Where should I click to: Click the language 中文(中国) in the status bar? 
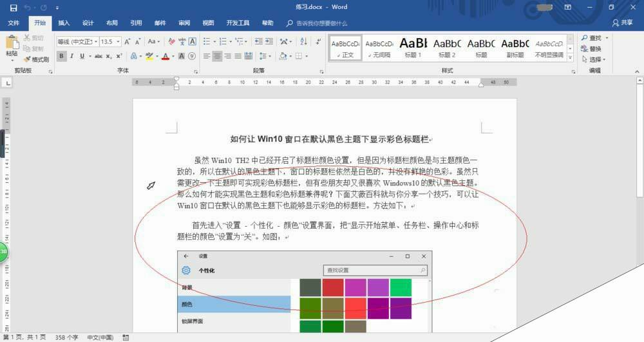(100, 337)
